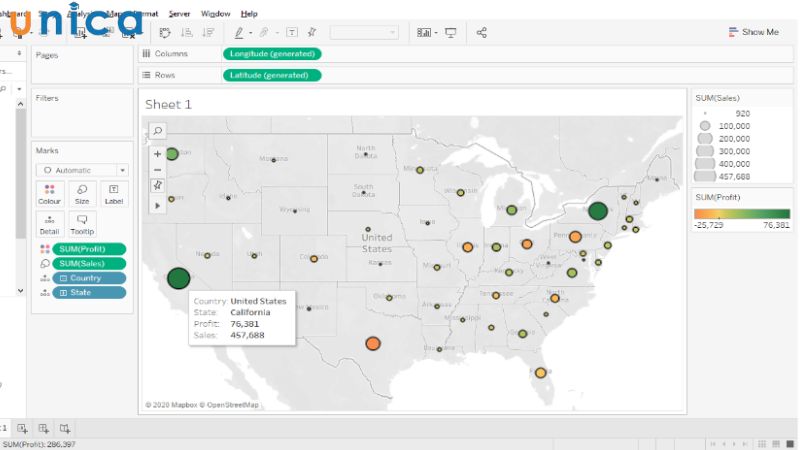
Task: Click the Show Me button
Action: tap(754, 32)
